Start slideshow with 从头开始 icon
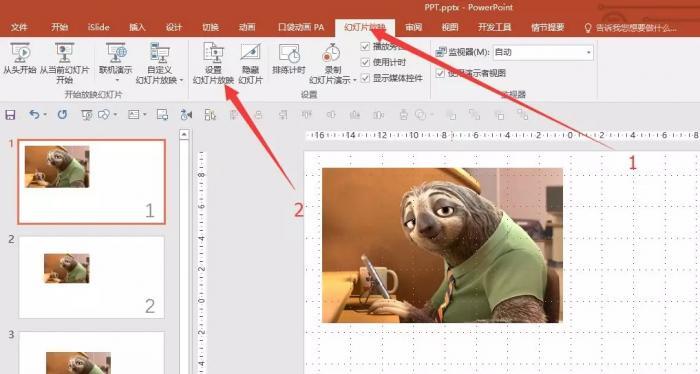Viewport: 700px width, 374px height. (x=20, y=53)
